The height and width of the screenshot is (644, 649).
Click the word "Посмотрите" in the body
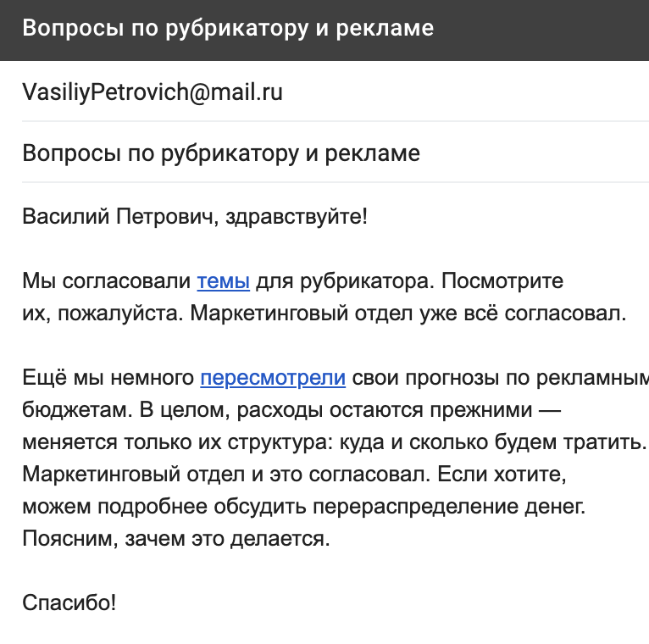(x=502, y=281)
